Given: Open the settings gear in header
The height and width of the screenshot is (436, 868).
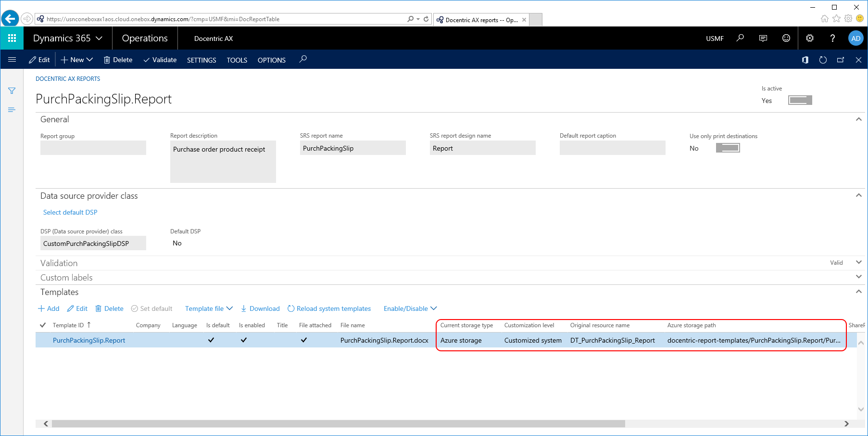Looking at the screenshot, I should tap(810, 38).
